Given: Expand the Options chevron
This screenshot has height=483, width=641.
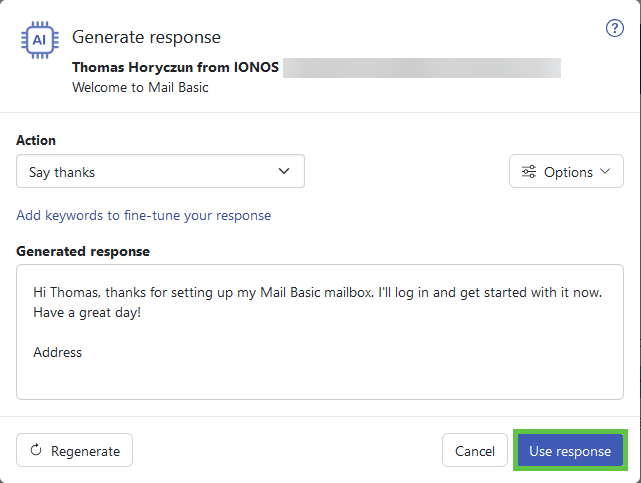Looking at the screenshot, I should coord(605,172).
